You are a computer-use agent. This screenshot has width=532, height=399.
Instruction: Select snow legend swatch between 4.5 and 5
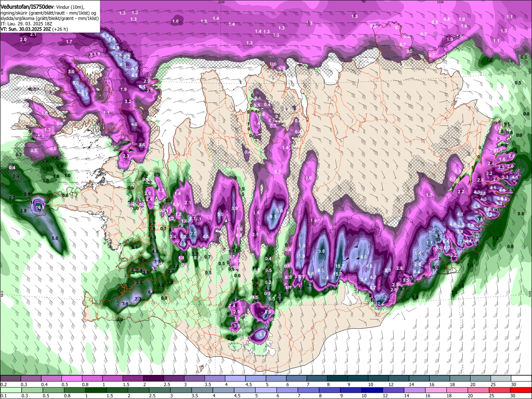click(x=256, y=378)
